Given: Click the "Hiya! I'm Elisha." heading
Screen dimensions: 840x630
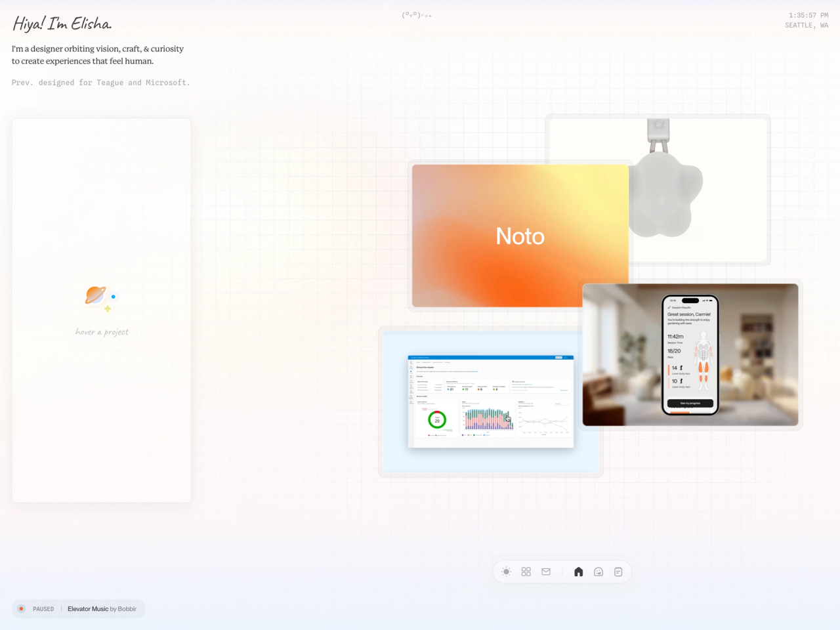Looking at the screenshot, I should [62, 24].
